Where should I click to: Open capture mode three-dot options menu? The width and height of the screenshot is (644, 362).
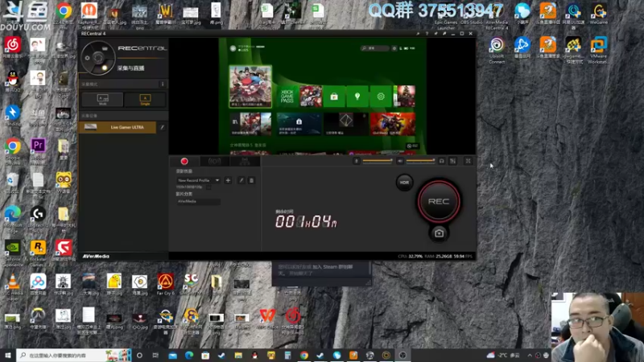(x=163, y=84)
